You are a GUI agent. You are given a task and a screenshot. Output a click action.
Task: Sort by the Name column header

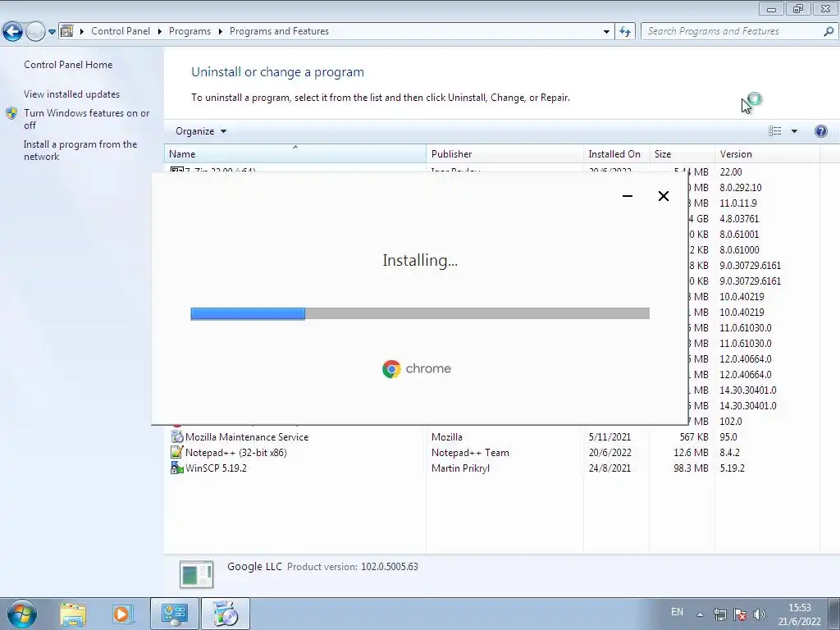(294, 153)
